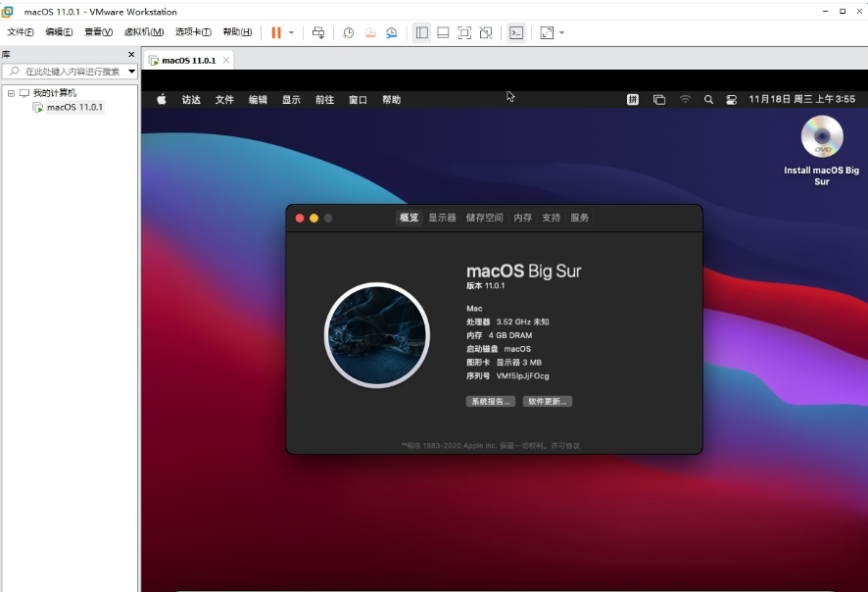The height and width of the screenshot is (592, 868).
Task: Enter full screen mode from the toolbar
Action: click(x=464, y=32)
